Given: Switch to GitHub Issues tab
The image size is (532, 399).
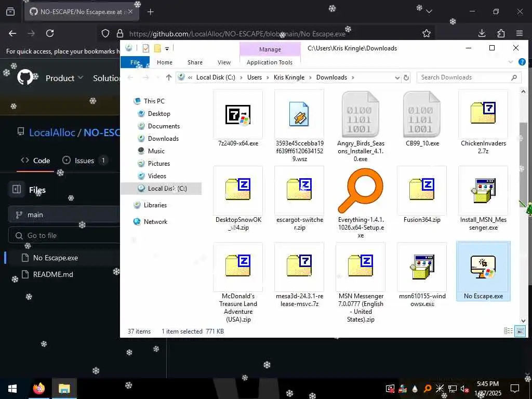Looking at the screenshot, I should coord(85,161).
